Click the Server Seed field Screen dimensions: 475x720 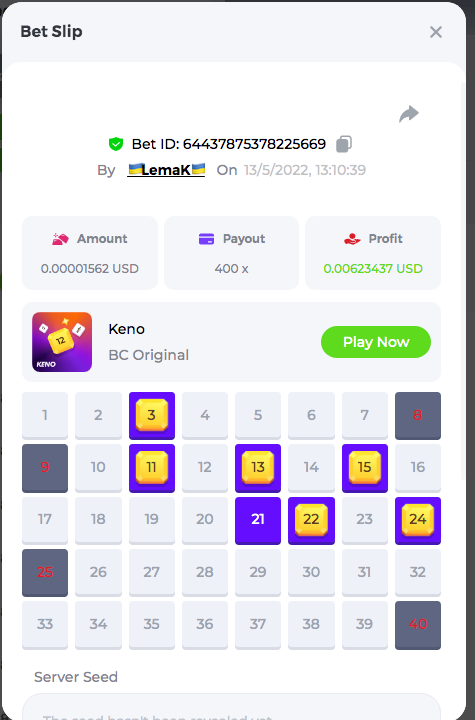point(231,707)
